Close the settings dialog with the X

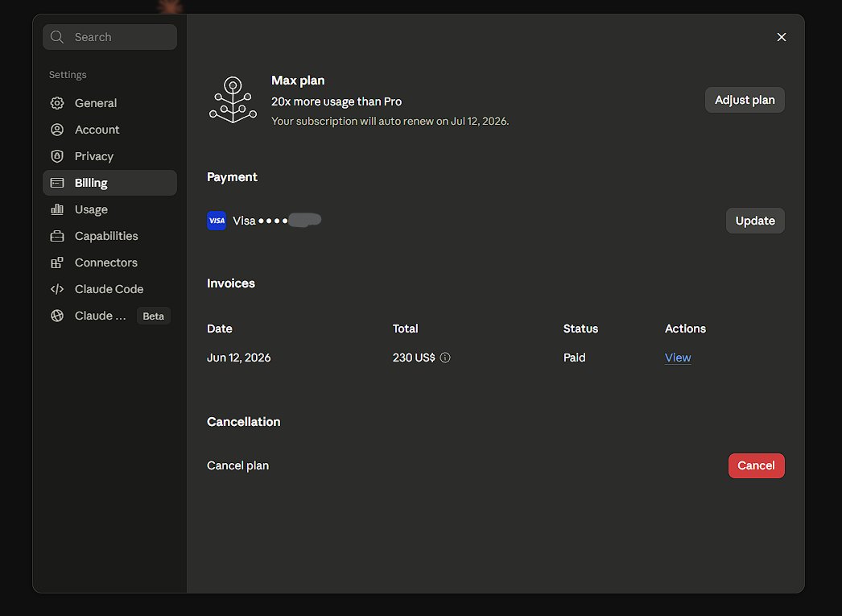click(x=782, y=37)
